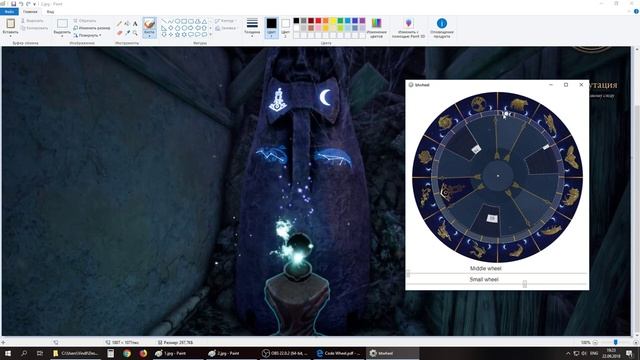Image resolution: width=640 pixels, height=360 pixels.
Task: Click the Paste clipboard icon
Action: tap(10, 24)
